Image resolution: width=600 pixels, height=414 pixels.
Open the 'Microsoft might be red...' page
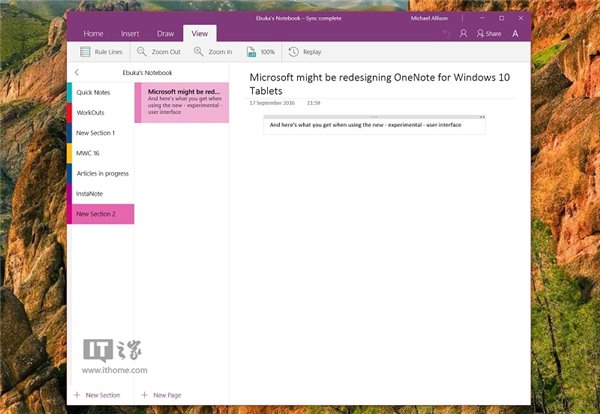[182, 103]
